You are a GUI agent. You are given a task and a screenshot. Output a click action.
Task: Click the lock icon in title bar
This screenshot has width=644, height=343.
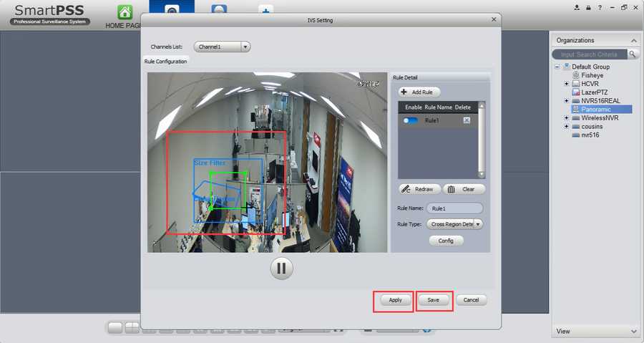(x=589, y=7)
